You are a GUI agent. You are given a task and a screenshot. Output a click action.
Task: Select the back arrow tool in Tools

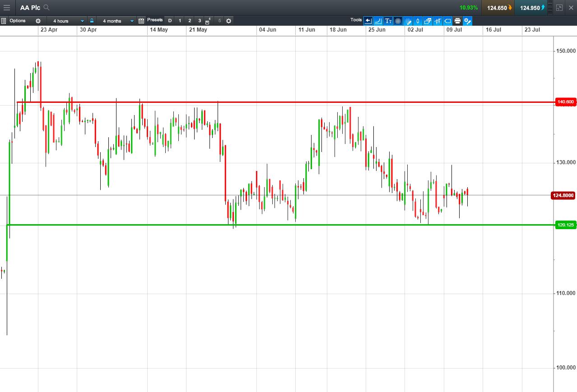coord(368,21)
